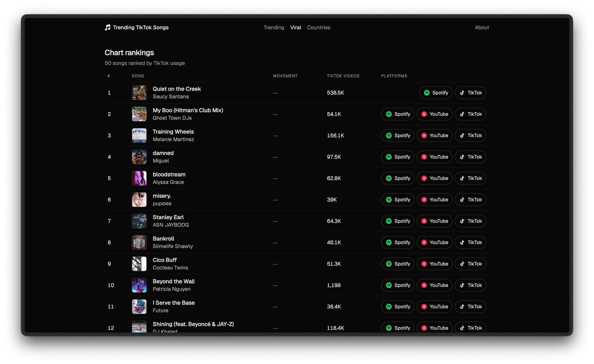Open YouTube for damned by Miguel

[434, 157]
